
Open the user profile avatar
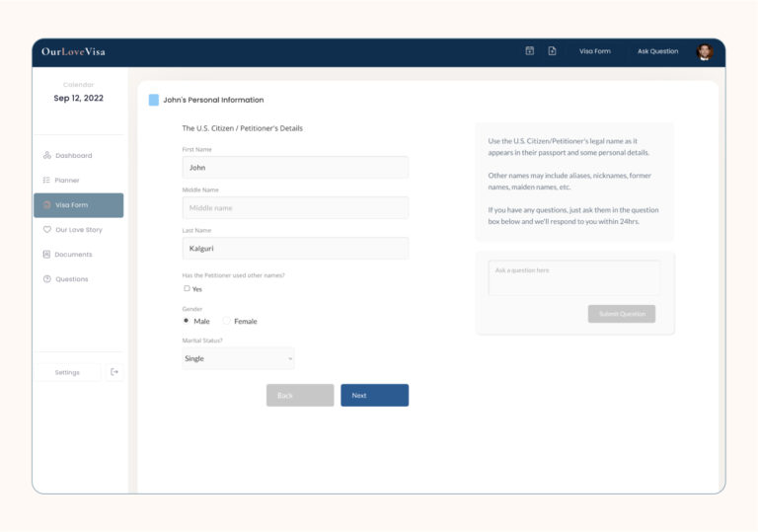click(x=705, y=51)
